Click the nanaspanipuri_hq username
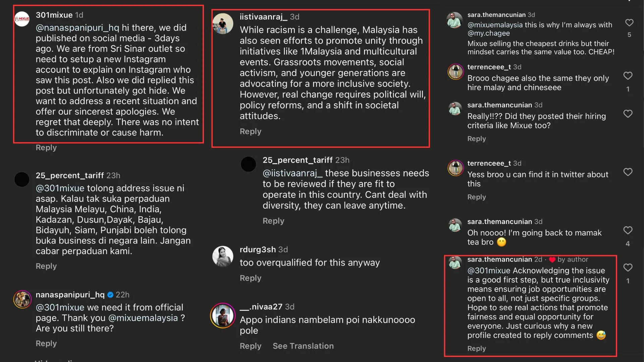The image size is (644, 362). point(70,295)
